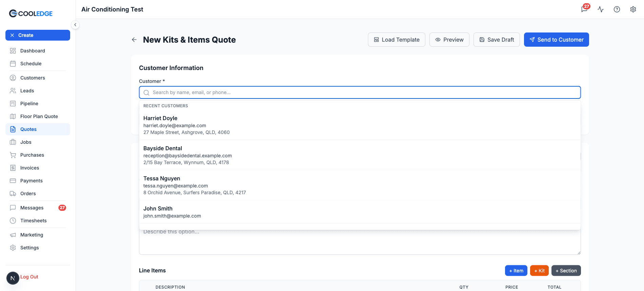
Task: Go to Payments page
Action: [38, 181]
